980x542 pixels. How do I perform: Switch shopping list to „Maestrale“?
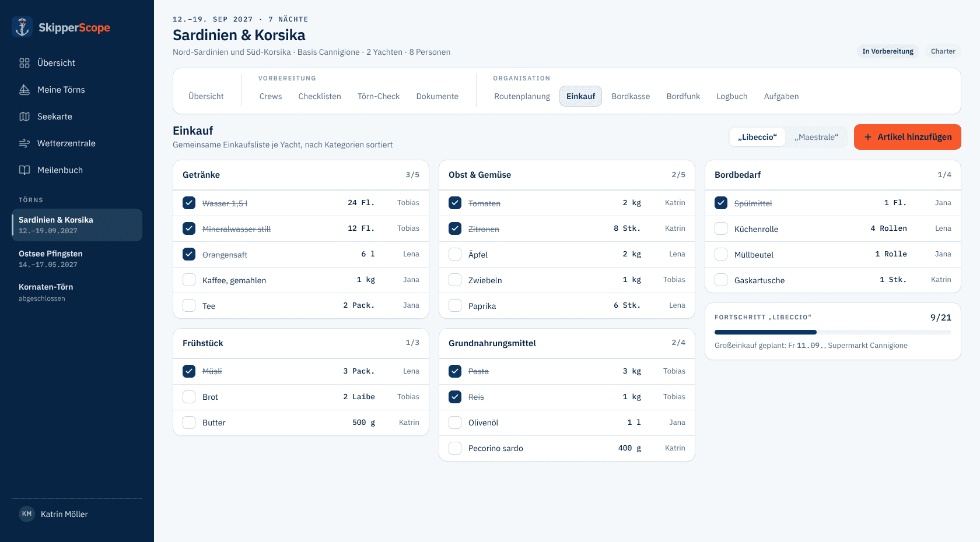click(x=816, y=137)
